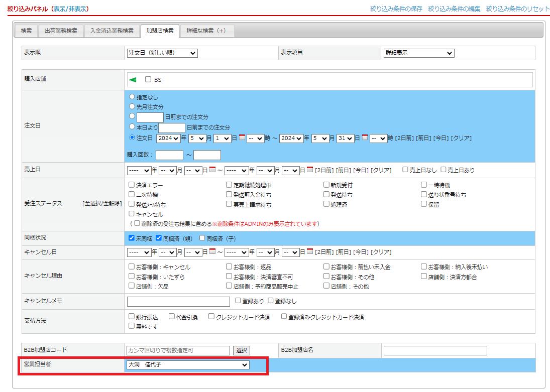Image resolution: width=550 pixels, height=392 pixels.
Task: Click the 選択 button for B2B加盟店コード
Action: coord(242,350)
